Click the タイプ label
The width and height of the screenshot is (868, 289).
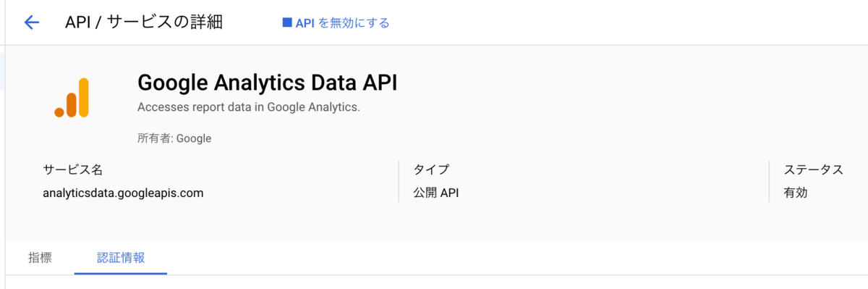(431, 170)
